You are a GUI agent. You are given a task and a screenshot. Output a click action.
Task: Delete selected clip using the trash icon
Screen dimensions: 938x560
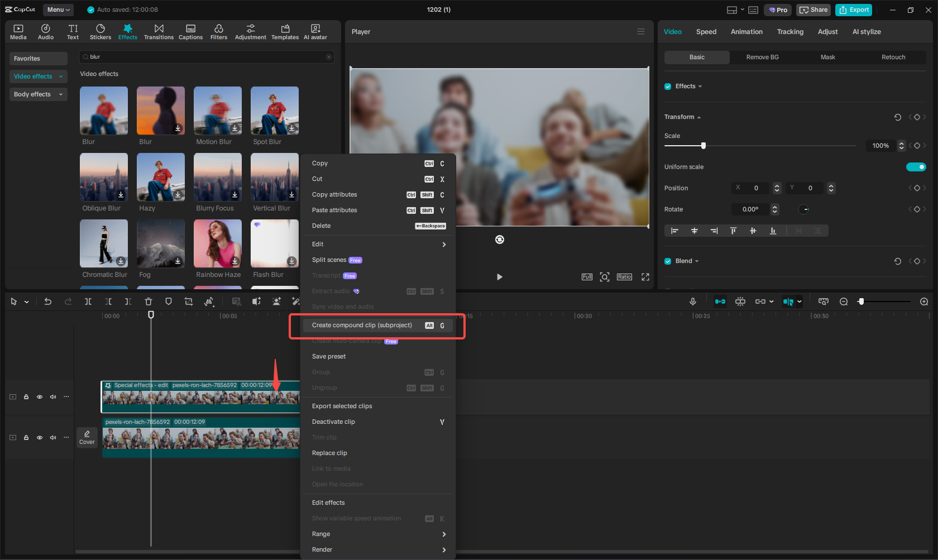[148, 301]
